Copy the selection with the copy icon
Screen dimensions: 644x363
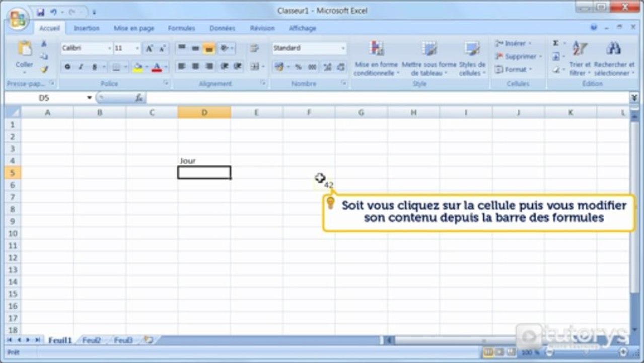[44, 56]
